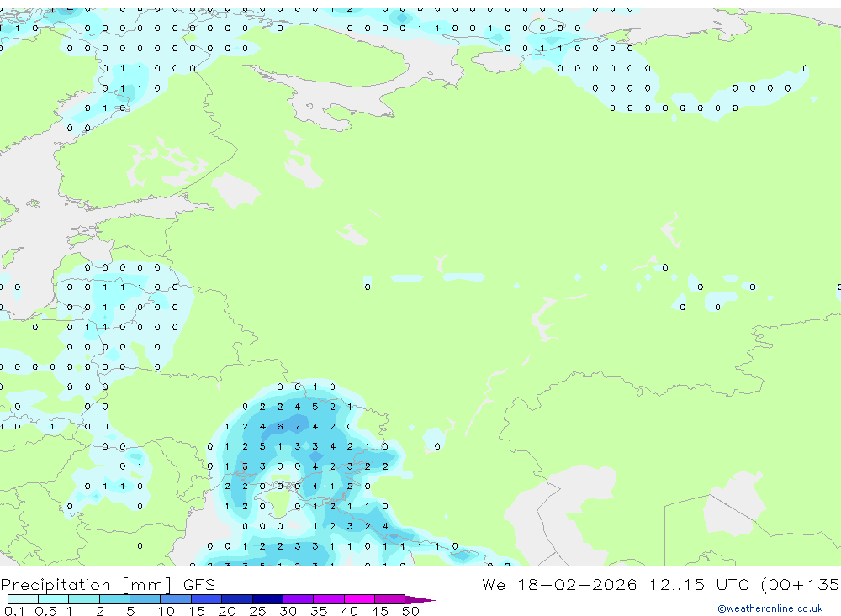841x616 pixels.
Task: Click the '0.1' legend scale label
Action: pos(14,611)
